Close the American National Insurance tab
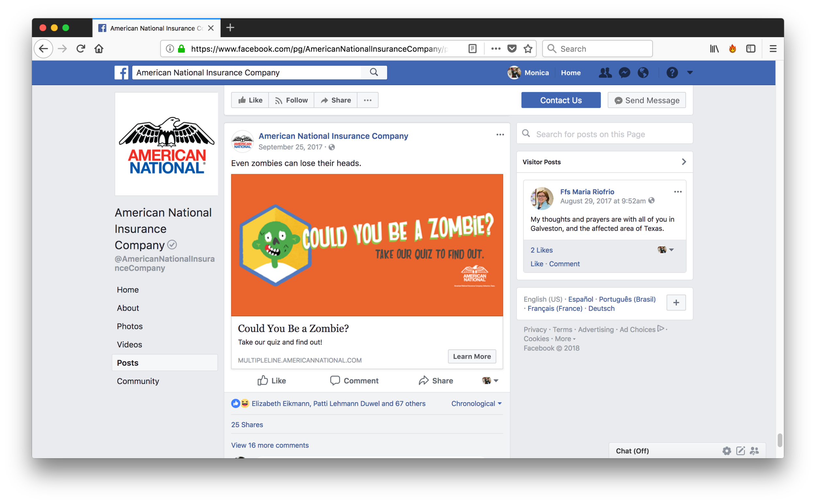816x504 pixels. tap(211, 28)
